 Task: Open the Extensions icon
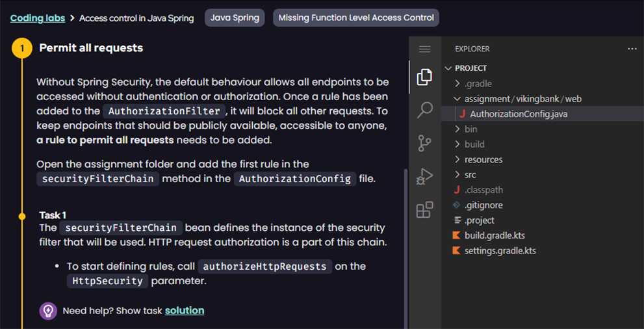[424, 209]
